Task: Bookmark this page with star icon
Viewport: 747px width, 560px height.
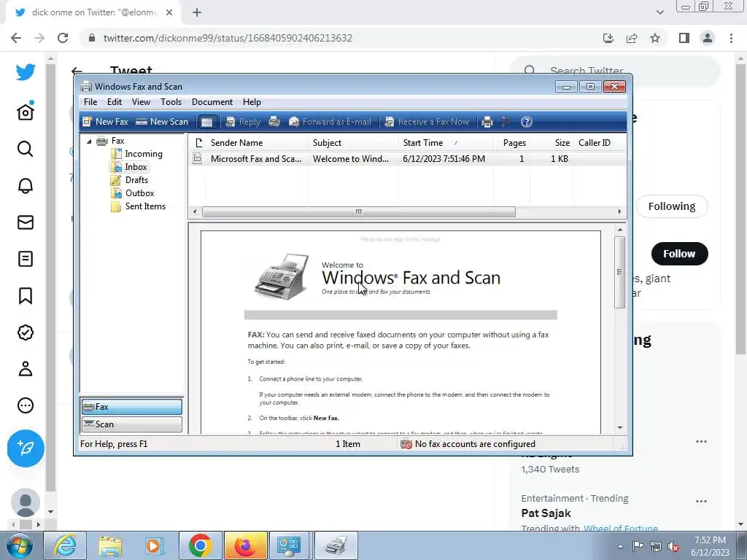Action: [x=655, y=38]
